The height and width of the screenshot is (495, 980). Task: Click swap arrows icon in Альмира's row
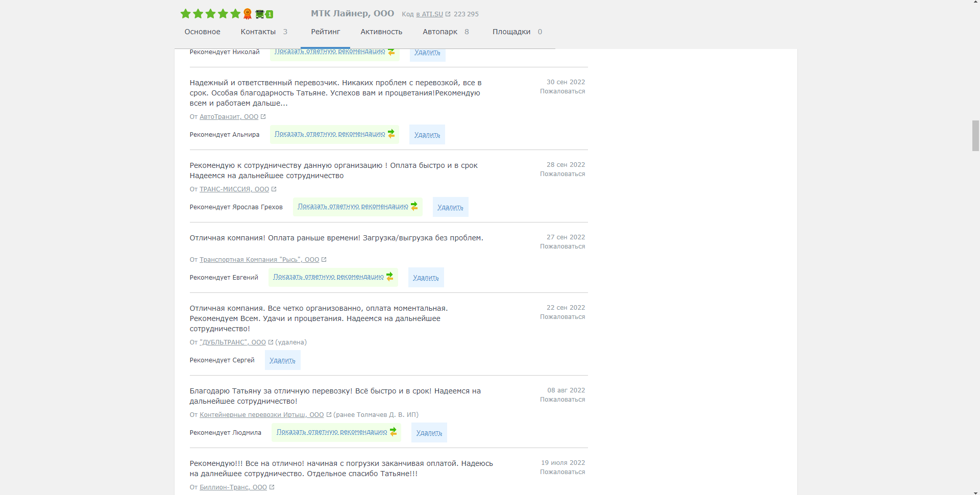pyautogui.click(x=391, y=134)
